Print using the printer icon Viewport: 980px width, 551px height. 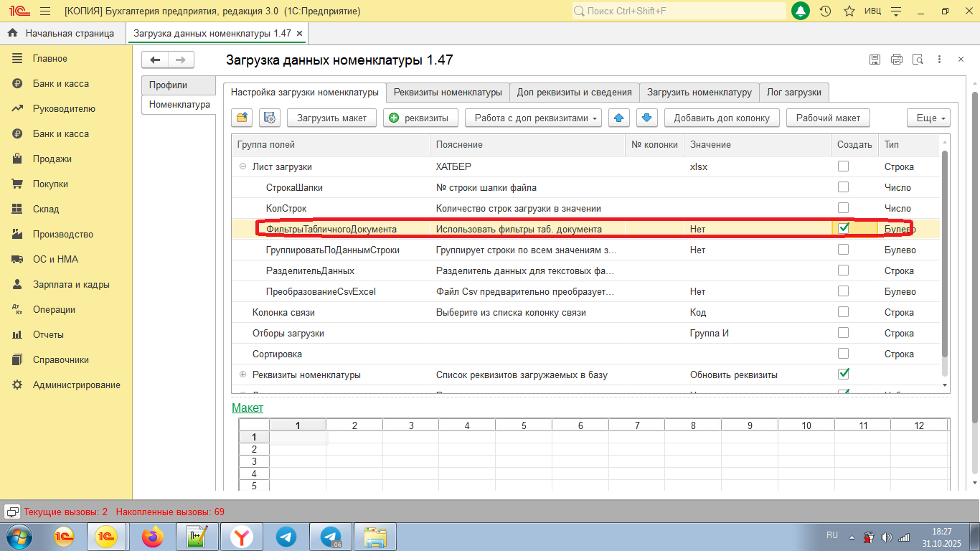897,60
